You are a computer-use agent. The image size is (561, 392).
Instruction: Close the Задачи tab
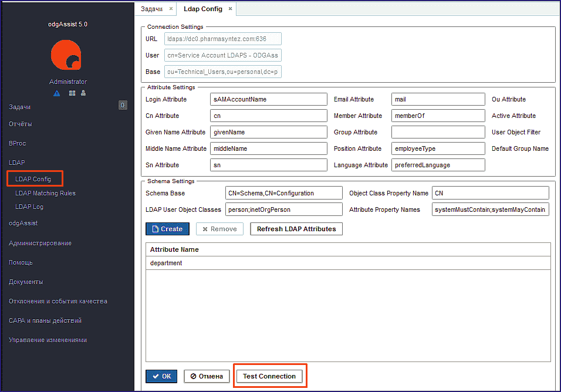tap(171, 9)
